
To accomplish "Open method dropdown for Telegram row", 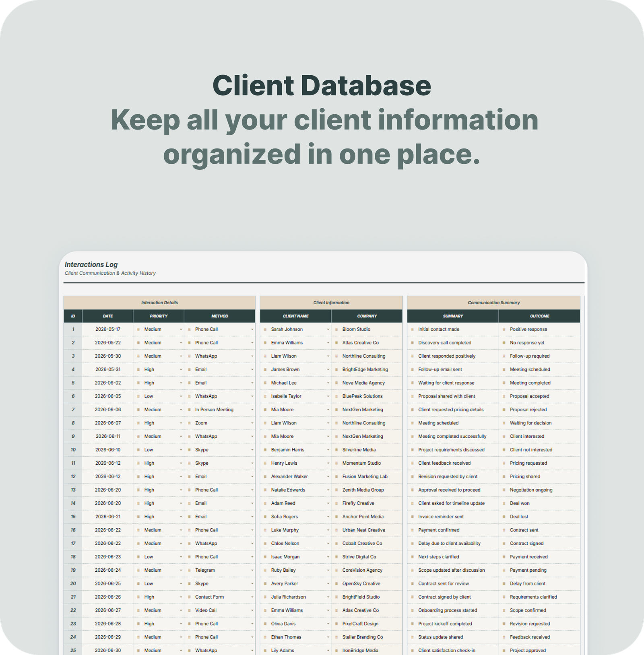I will click(252, 571).
